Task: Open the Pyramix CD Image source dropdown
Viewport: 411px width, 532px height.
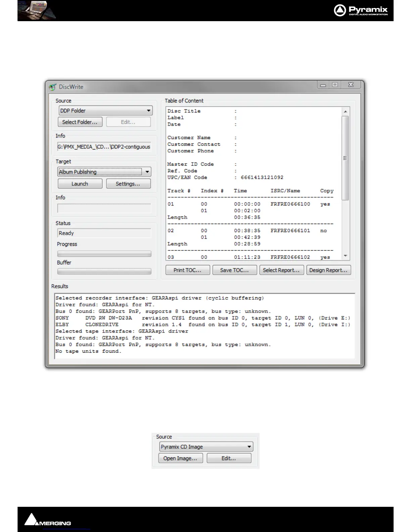Action: (249, 447)
